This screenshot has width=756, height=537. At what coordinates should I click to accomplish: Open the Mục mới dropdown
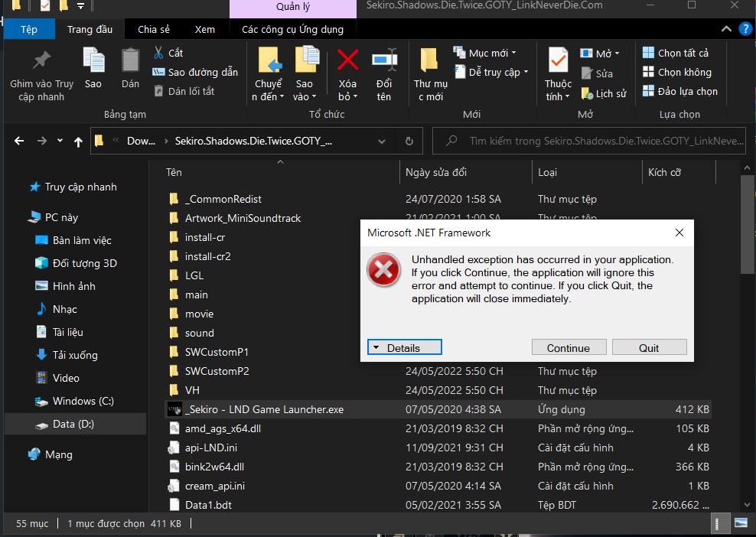(485, 53)
